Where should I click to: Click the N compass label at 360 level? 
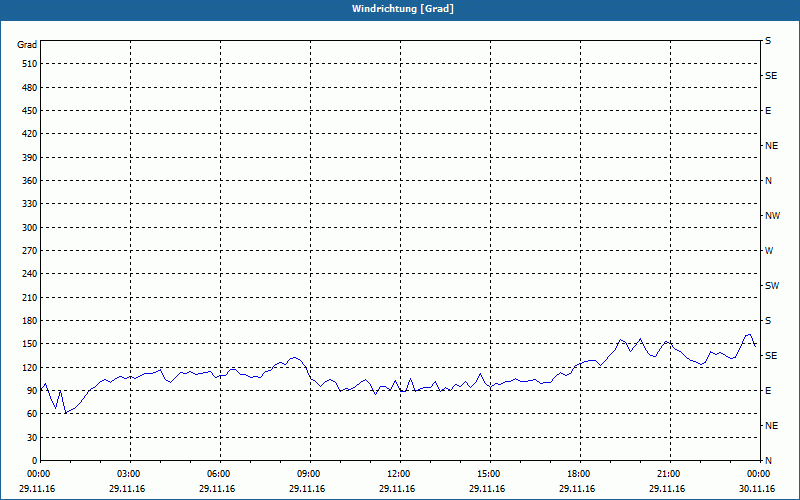coord(768,181)
